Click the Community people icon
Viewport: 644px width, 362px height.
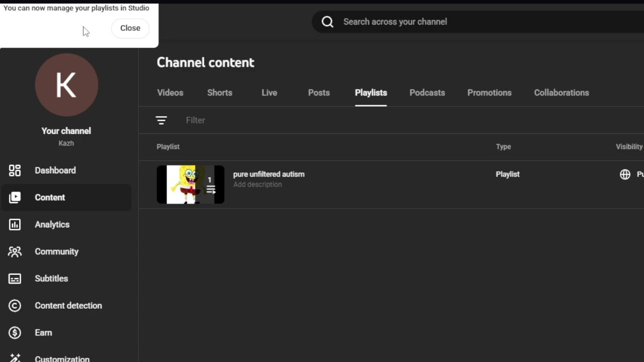15,251
